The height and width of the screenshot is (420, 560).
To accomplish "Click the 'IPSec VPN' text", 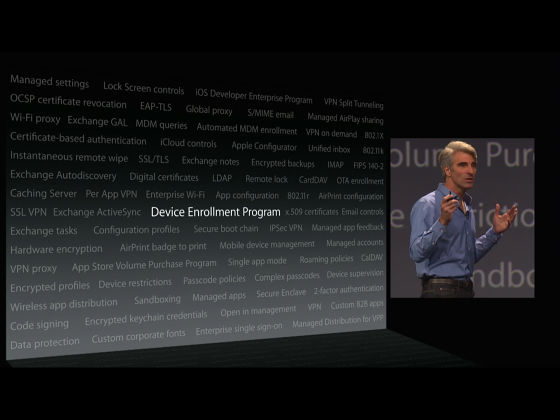I will pos(286,228).
